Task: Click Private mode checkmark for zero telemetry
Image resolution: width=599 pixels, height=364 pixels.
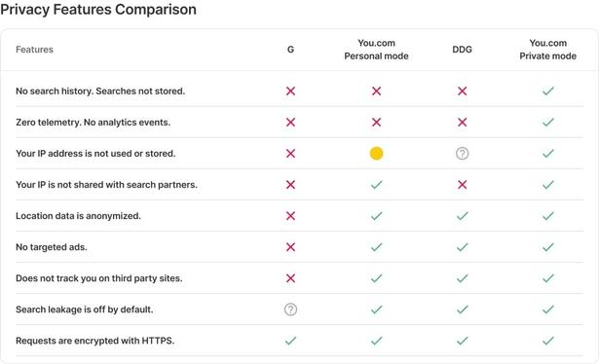Action: click(x=548, y=122)
